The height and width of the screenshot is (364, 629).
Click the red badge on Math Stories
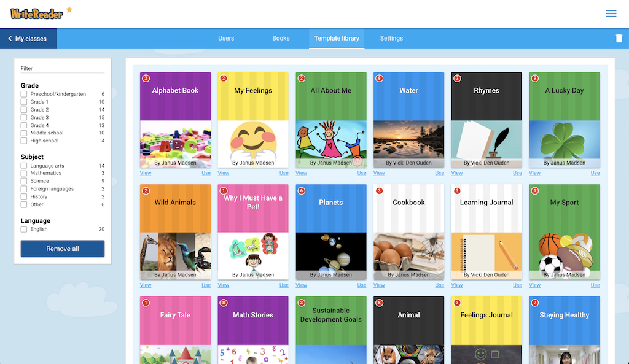coord(224,303)
